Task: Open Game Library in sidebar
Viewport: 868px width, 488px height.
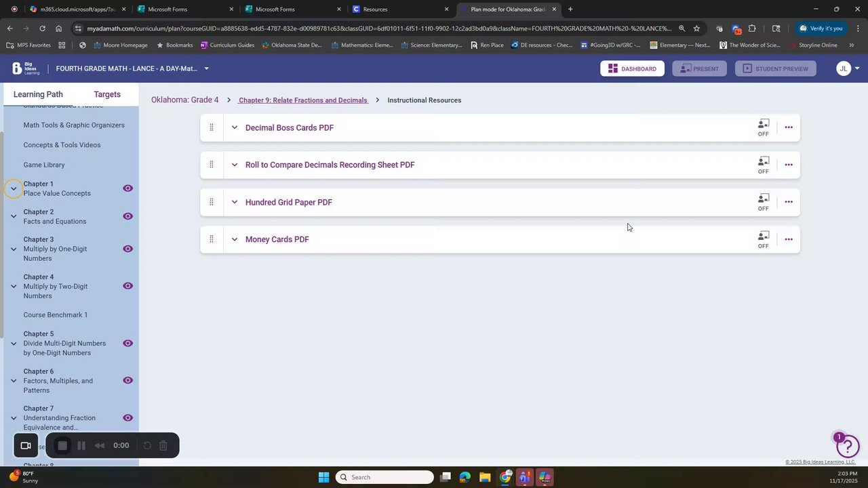Action: (44, 165)
